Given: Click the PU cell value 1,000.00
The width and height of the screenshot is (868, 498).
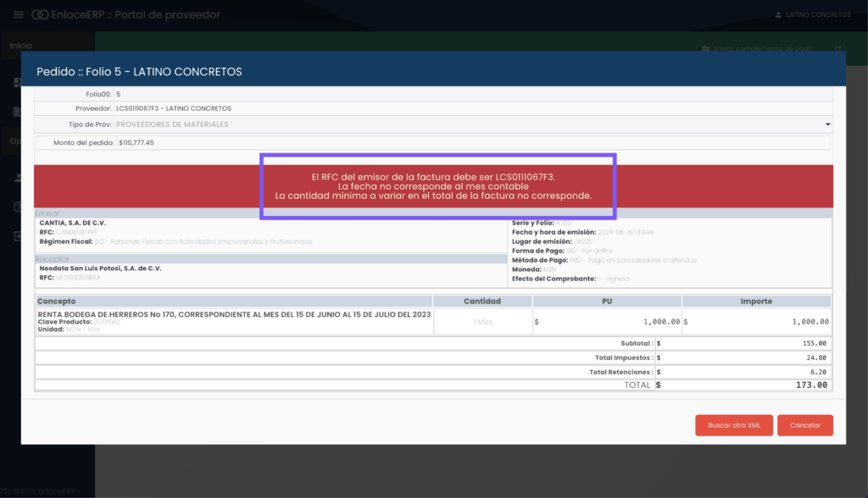Looking at the screenshot, I should tap(661, 322).
